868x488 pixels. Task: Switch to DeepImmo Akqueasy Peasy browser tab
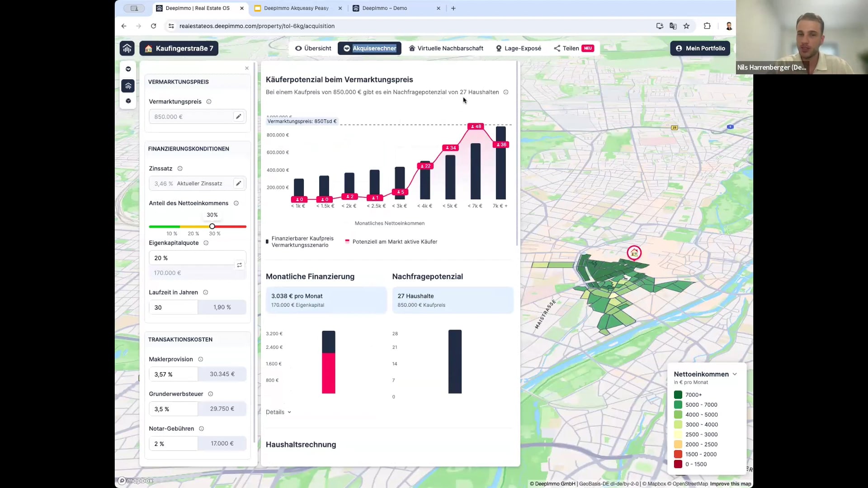click(296, 8)
